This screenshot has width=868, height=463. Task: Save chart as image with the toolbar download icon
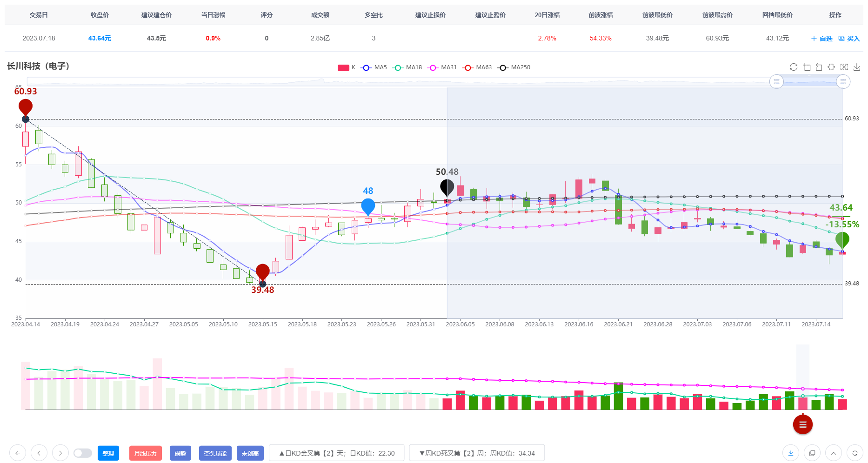857,67
